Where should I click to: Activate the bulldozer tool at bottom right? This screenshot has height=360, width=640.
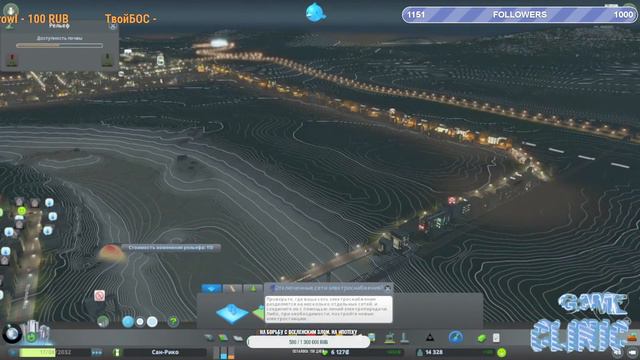632,337
